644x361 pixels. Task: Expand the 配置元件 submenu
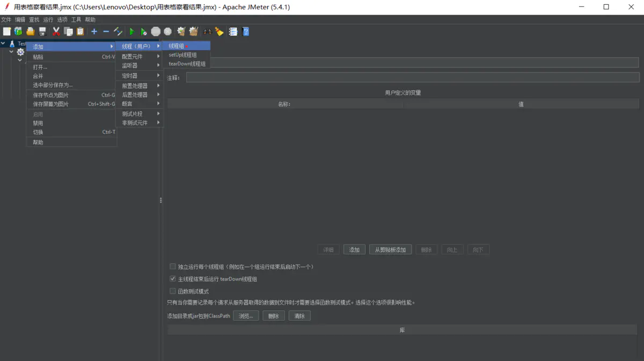pyautogui.click(x=140, y=56)
